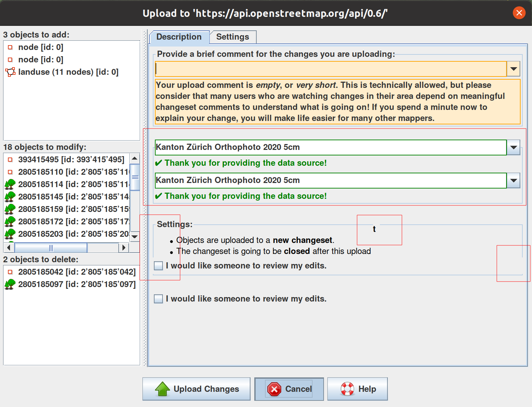Focus the empty upload comment field

(331, 69)
